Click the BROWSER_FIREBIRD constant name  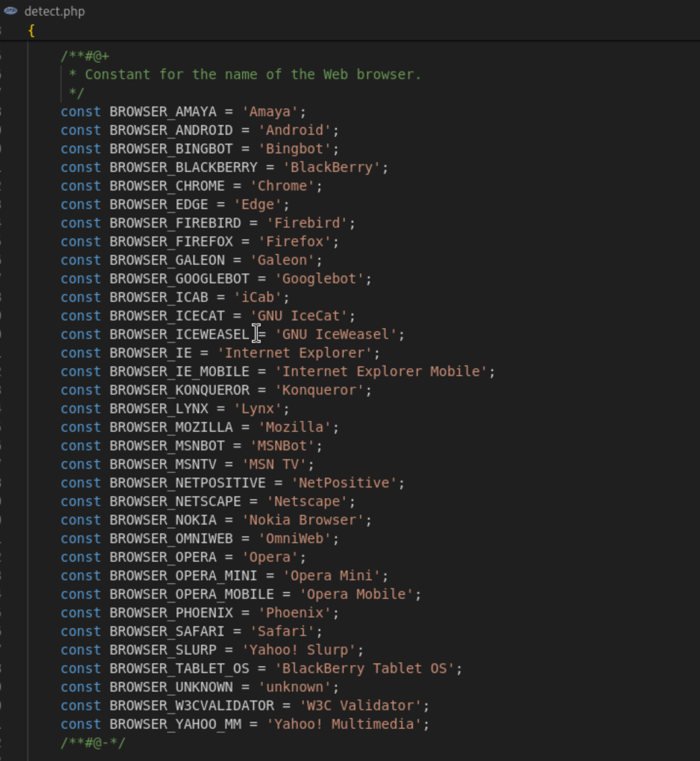[x=175, y=223]
